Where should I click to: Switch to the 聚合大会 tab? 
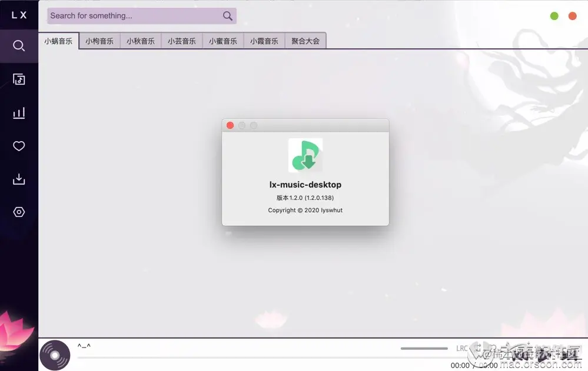(x=305, y=41)
